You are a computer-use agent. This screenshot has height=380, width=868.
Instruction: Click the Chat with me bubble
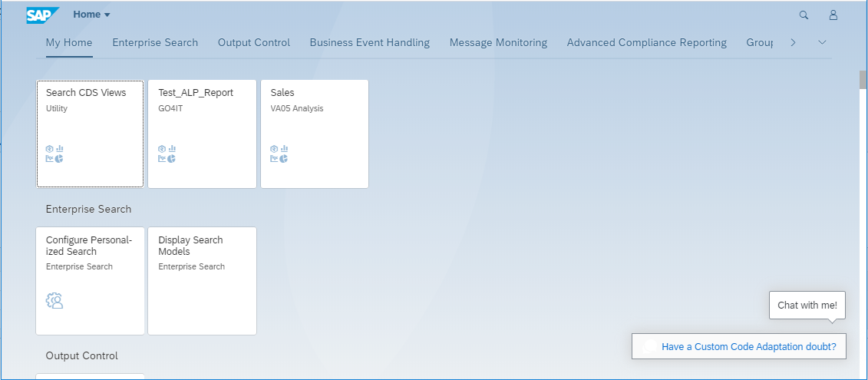(807, 306)
